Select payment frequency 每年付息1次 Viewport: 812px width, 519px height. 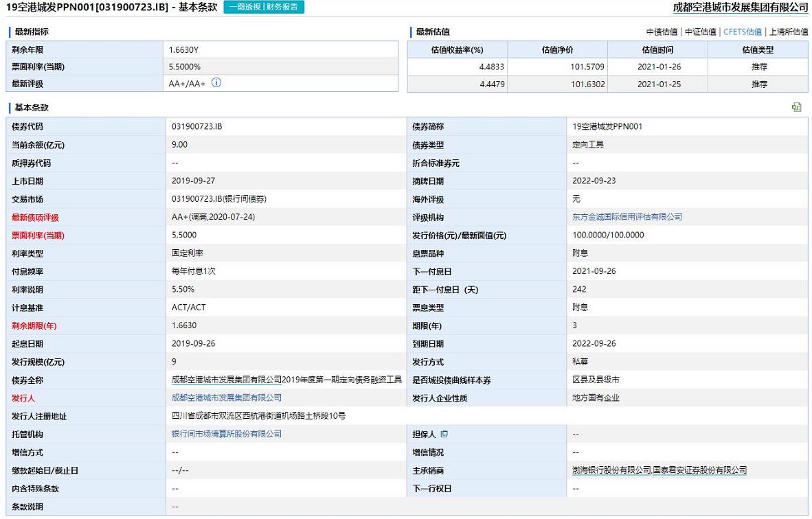[x=194, y=271]
